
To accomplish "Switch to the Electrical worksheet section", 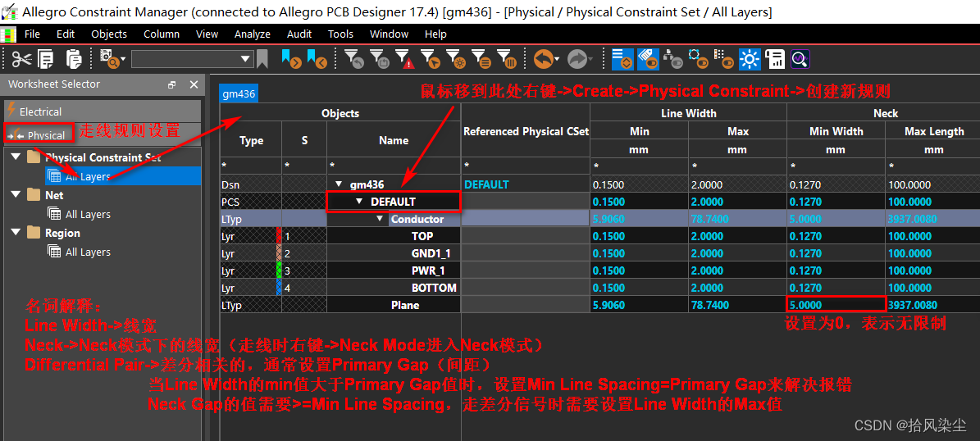I will (x=103, y=111).
